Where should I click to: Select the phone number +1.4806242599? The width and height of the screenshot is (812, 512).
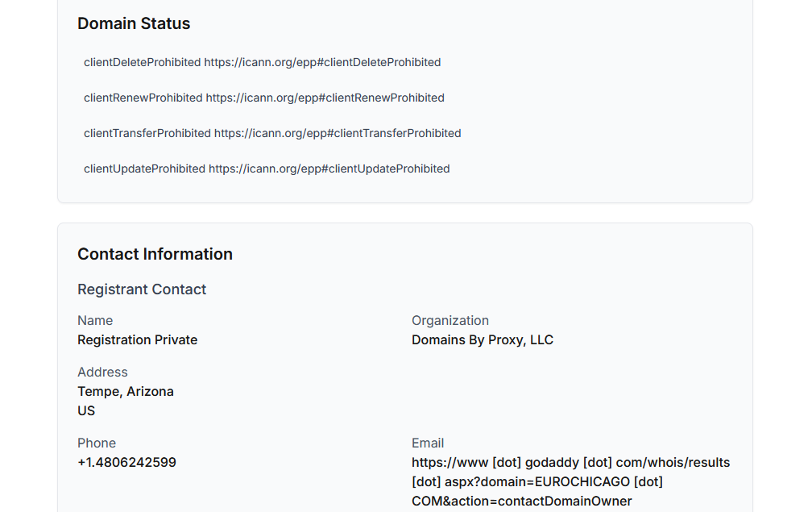click(x=127, y=462)
